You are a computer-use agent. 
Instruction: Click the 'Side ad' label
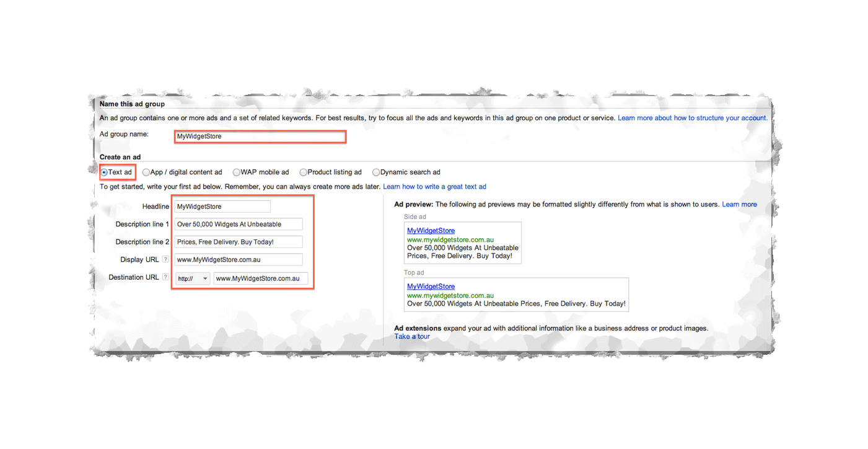[x=414, y=217]
